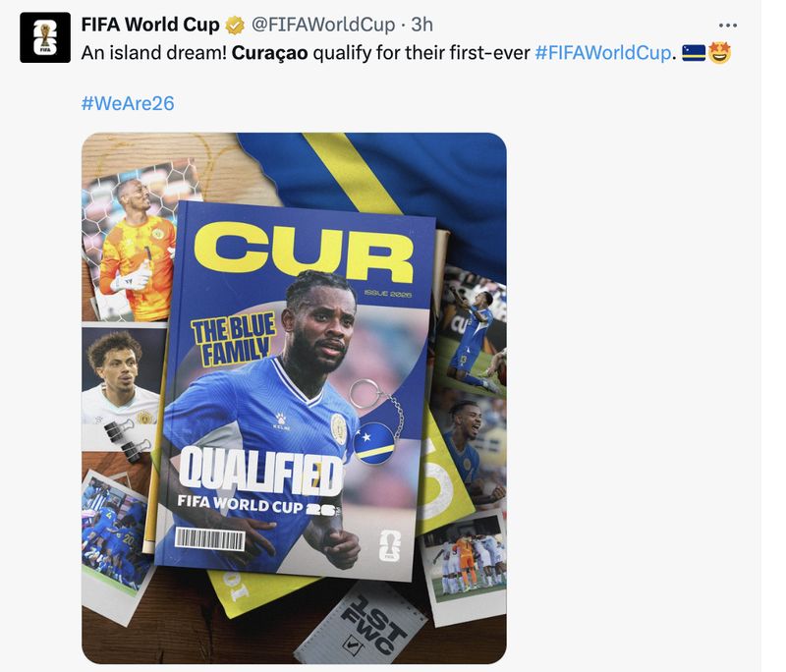
Task: Click the FIFA World Cup profile avatar
Action: tap(45, 37)
